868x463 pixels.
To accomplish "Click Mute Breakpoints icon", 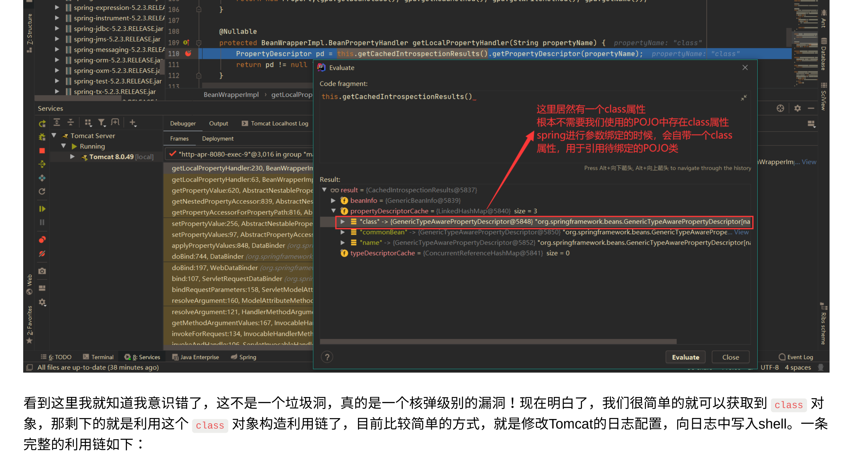I will tap(42, 253).
